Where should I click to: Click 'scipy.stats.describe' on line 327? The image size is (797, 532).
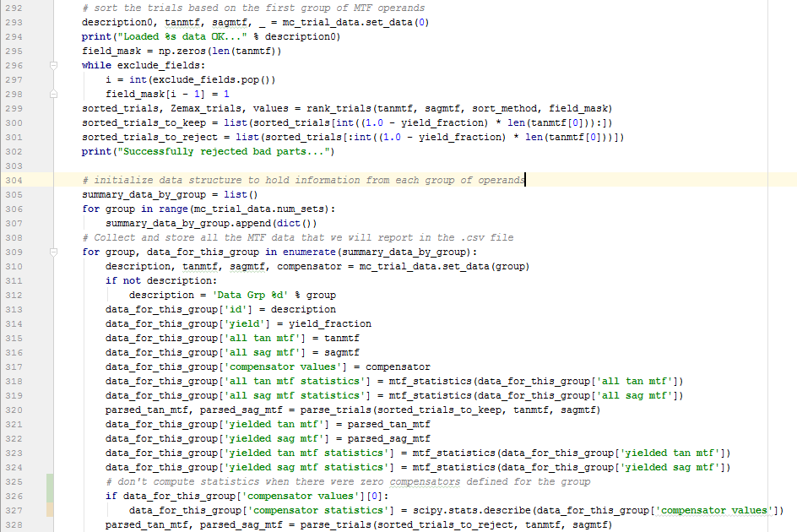coord(472,510)
